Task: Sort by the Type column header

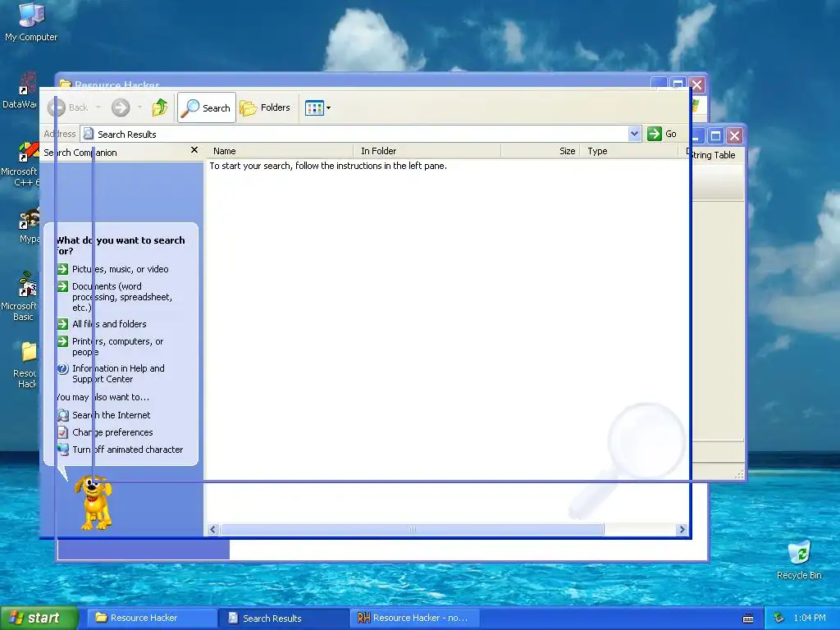Action: coord(629,151)
